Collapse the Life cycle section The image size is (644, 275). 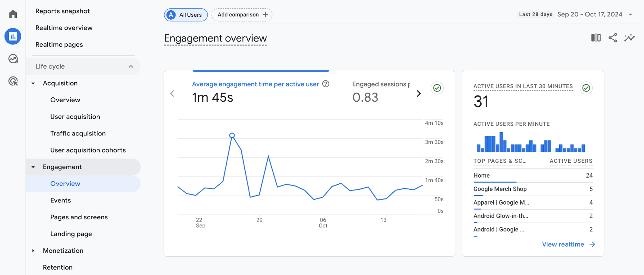[131, 67]
